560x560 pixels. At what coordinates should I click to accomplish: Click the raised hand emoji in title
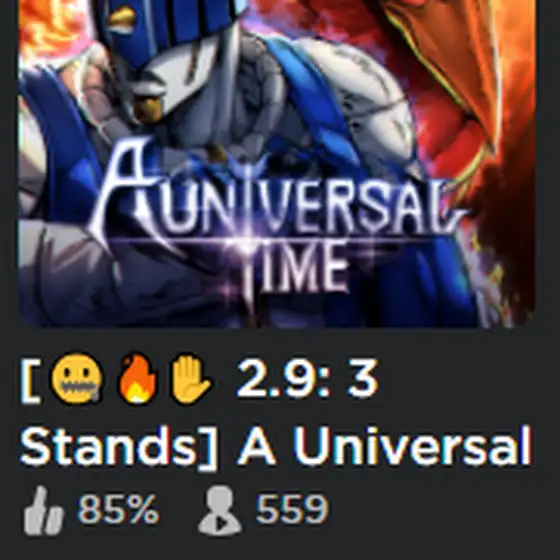click(x=190, y=379)
